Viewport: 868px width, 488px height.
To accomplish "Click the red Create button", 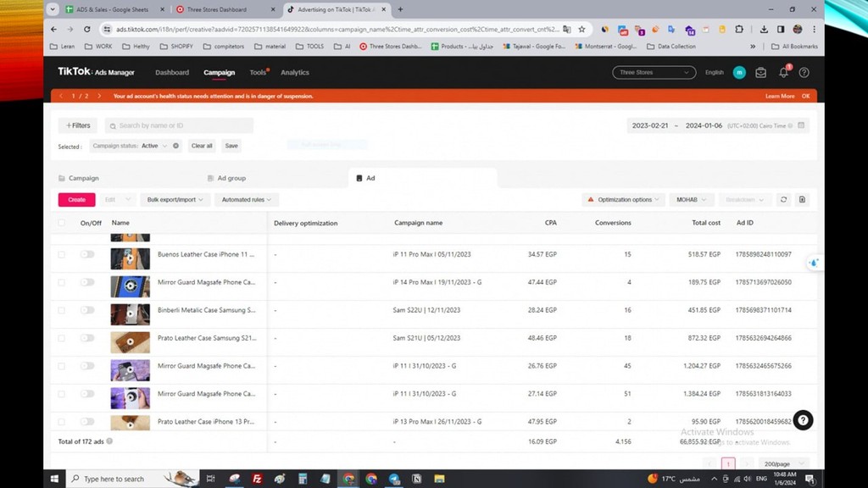I will pyautogui.click(x=77, y=200).
